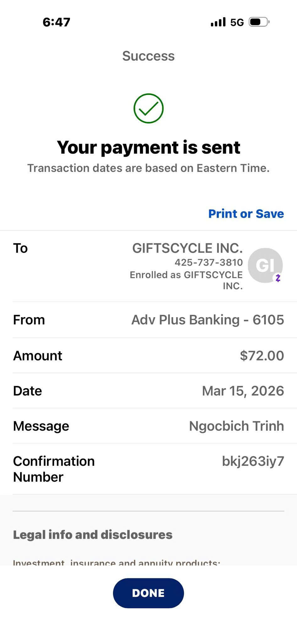Tap the phone number 425-737-3810

tap(209, 262)
